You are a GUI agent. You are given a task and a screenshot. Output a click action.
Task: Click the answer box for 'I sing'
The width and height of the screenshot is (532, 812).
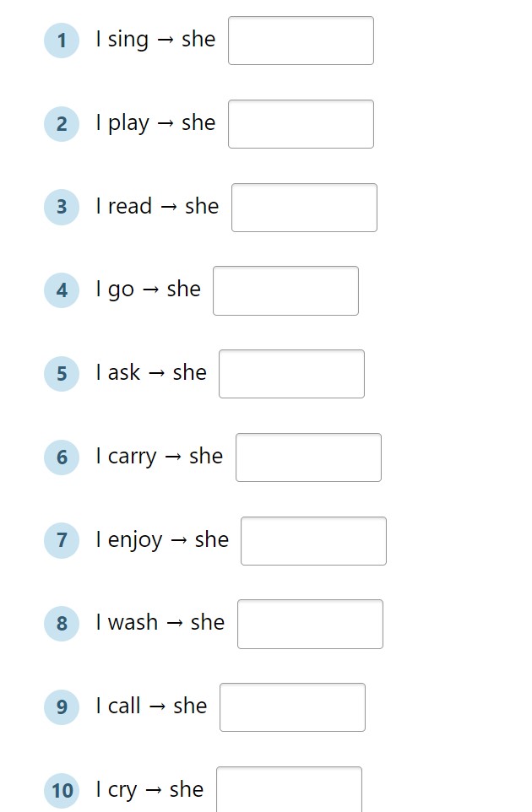(301, 41)
